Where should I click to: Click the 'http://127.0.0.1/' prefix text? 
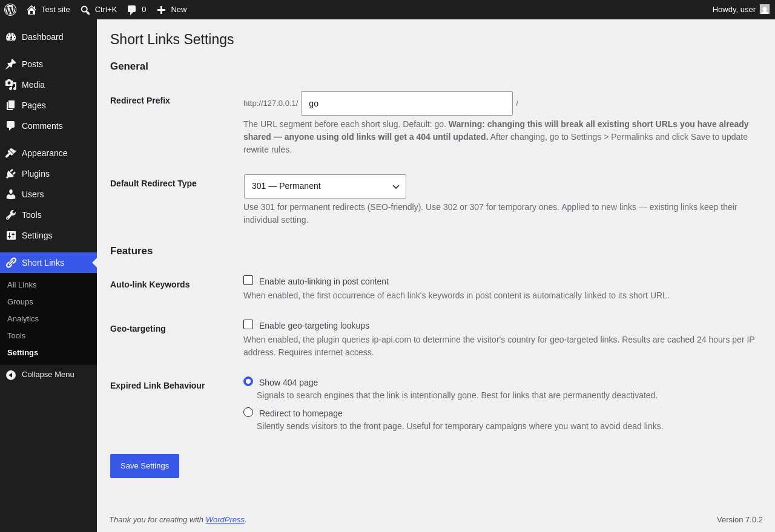pyautogui.click(x=271, y=103)
